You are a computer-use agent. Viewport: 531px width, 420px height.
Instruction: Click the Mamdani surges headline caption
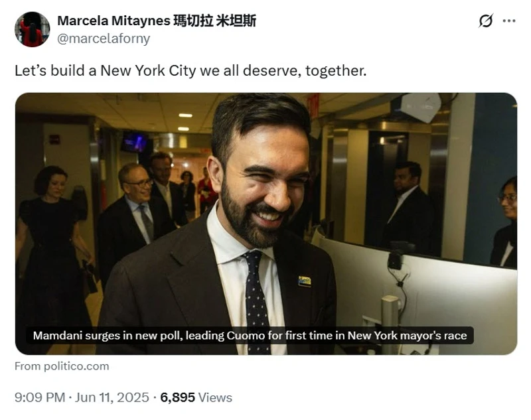point(250,335)
